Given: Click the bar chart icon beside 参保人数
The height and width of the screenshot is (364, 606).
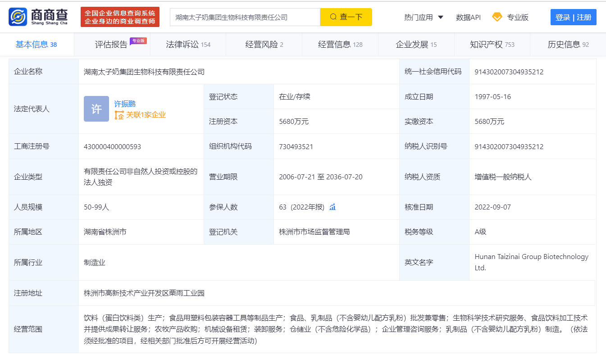Looking at the screenshot, I should (333, 207).
